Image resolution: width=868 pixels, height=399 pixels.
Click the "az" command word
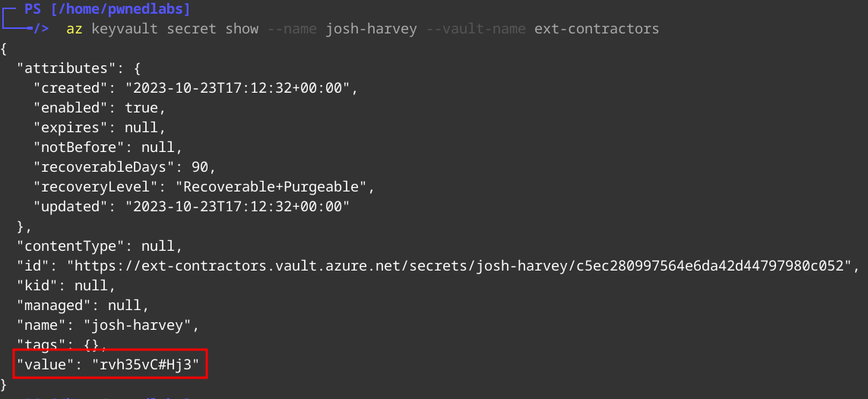click(x=74, y=29)
